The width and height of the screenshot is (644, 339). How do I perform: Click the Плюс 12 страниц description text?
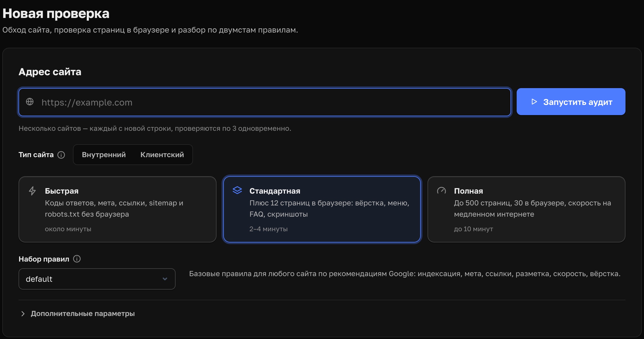click(x=329, y=209)
